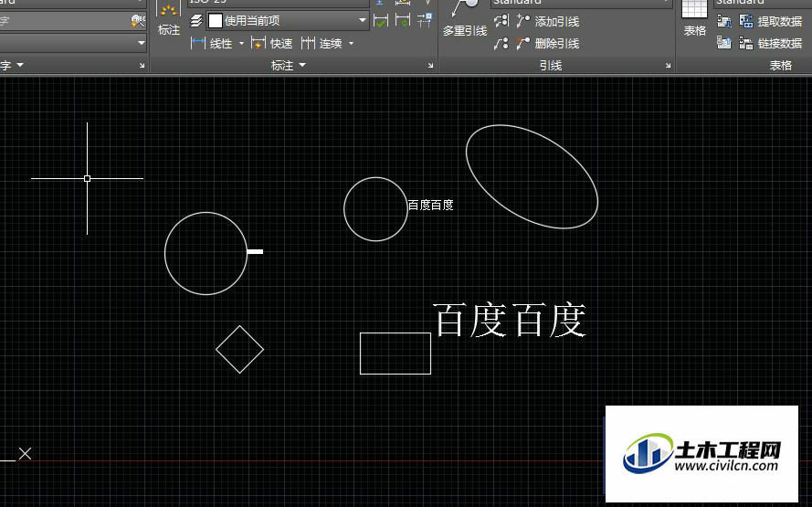
Task: Click the find text magnifier icon
Action: tap(137, 21)
